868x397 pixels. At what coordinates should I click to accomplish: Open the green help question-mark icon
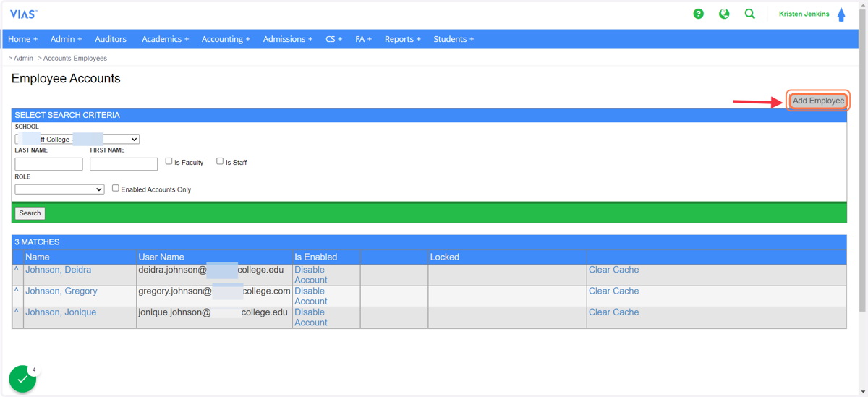click(x=698, y=14)
